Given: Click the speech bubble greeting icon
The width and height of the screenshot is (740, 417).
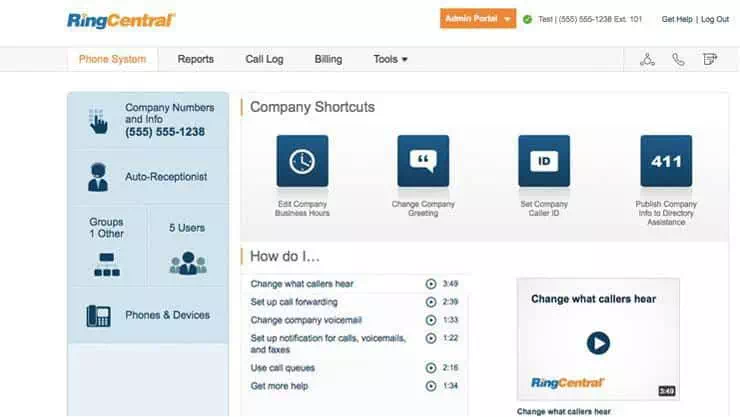Looking at the screenshot, I should coord(423,161).
